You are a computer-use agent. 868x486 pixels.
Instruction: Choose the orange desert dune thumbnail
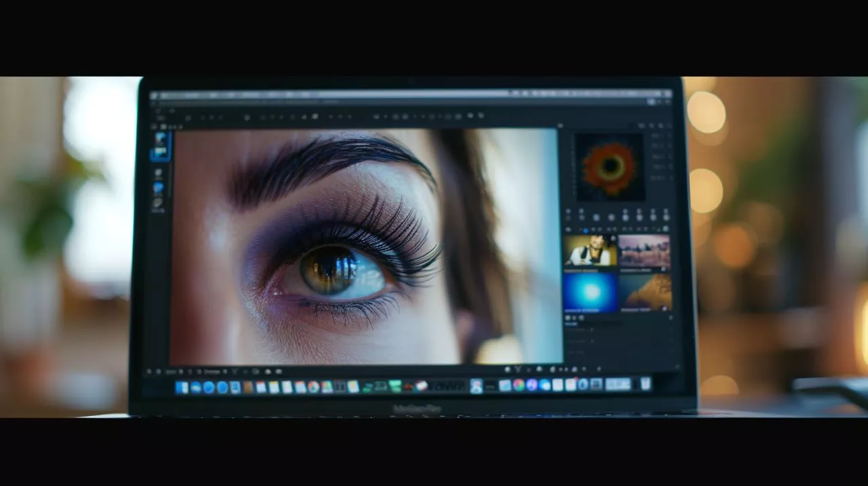click(x=645, y=291)
